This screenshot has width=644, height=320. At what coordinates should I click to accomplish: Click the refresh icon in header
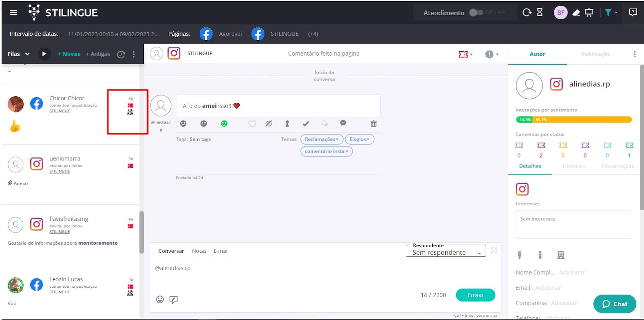[526, 12]
